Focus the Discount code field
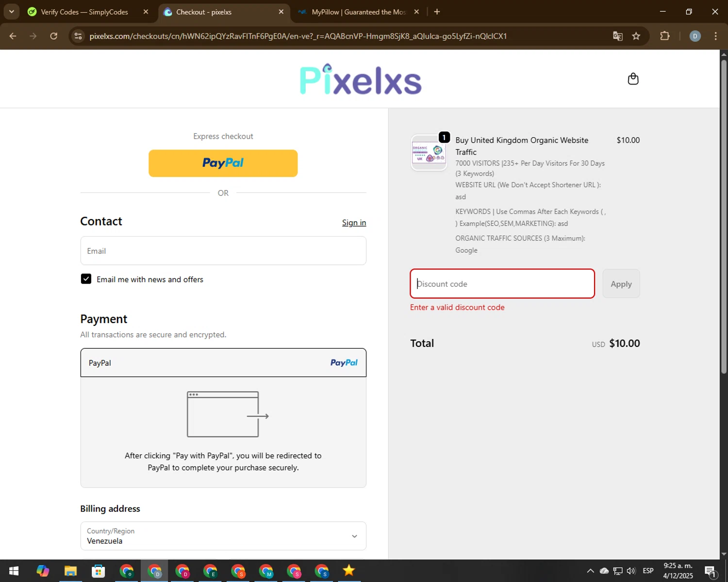 pyautogui.click(x=502, y=284)
